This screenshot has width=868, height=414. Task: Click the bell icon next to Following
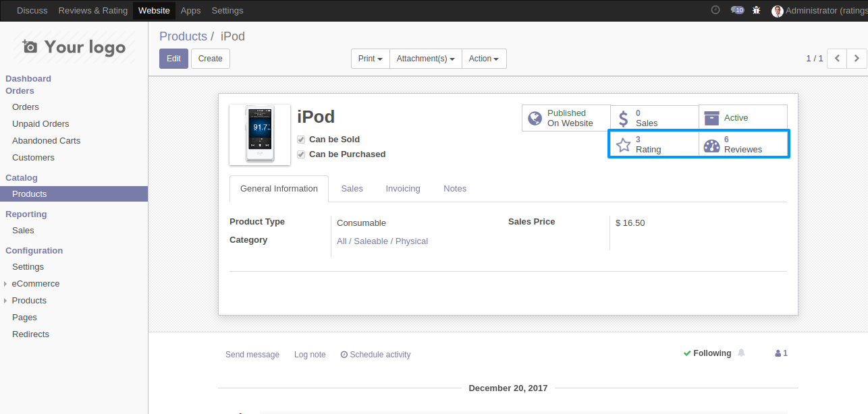(742, 353)
